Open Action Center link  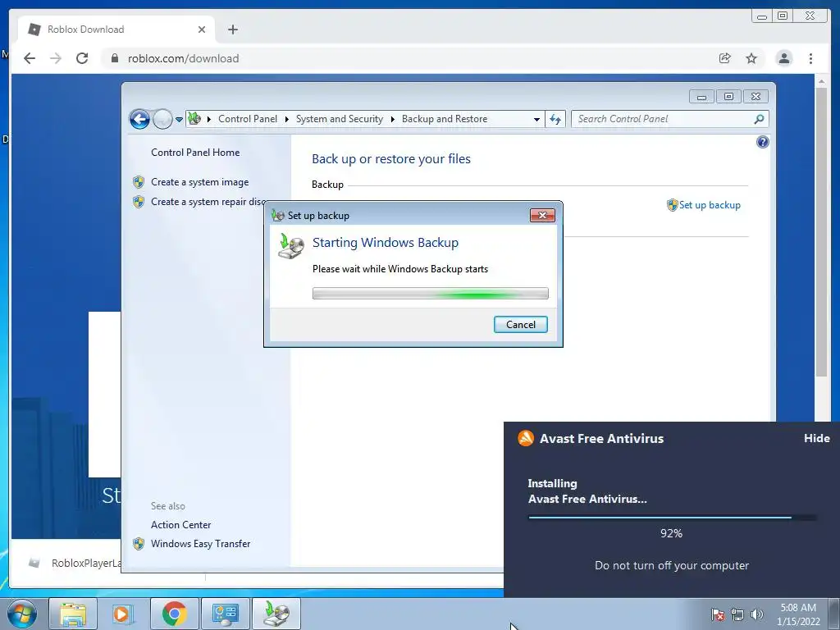point(180,524)
